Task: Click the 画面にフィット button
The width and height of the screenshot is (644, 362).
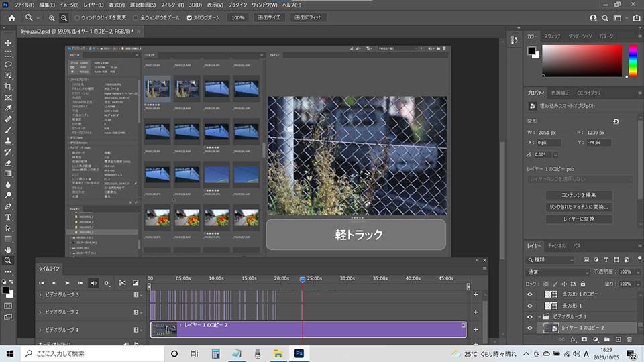Action: click(x=309, y=18)
